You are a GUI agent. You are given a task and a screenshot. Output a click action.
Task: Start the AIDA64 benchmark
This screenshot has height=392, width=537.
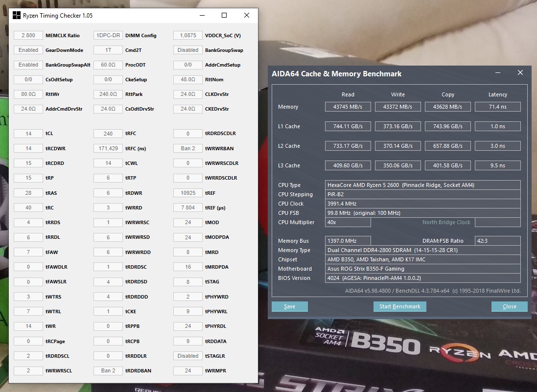click(399, 306)
